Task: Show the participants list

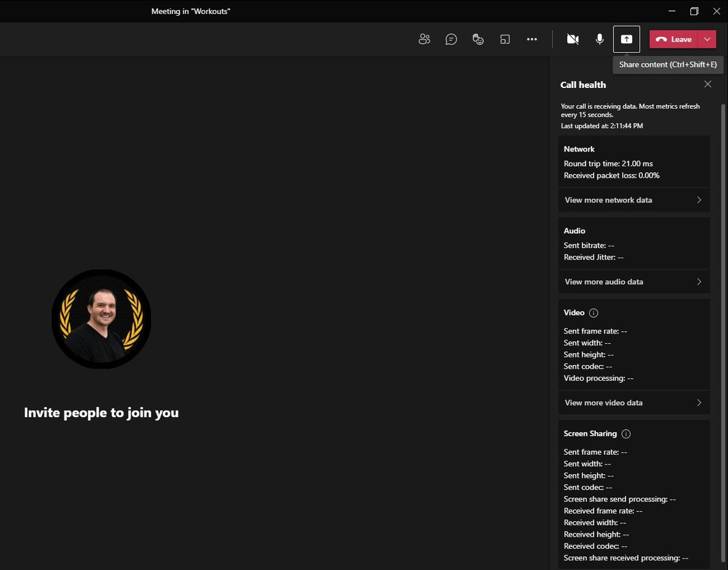Action: [424, 39]
